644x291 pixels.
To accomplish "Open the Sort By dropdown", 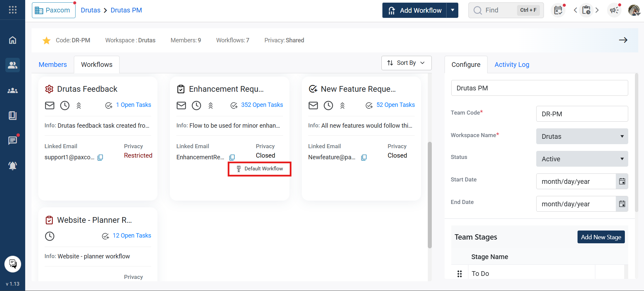I will [x=406, y=63].
